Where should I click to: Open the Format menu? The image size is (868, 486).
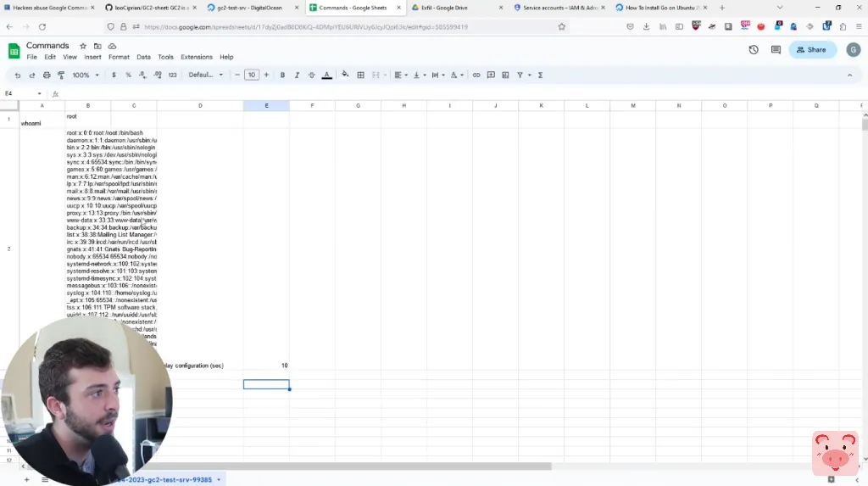119,57
